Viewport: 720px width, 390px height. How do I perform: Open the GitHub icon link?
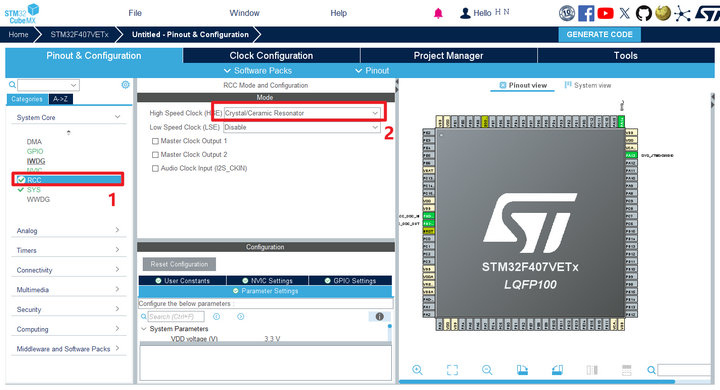643,13
